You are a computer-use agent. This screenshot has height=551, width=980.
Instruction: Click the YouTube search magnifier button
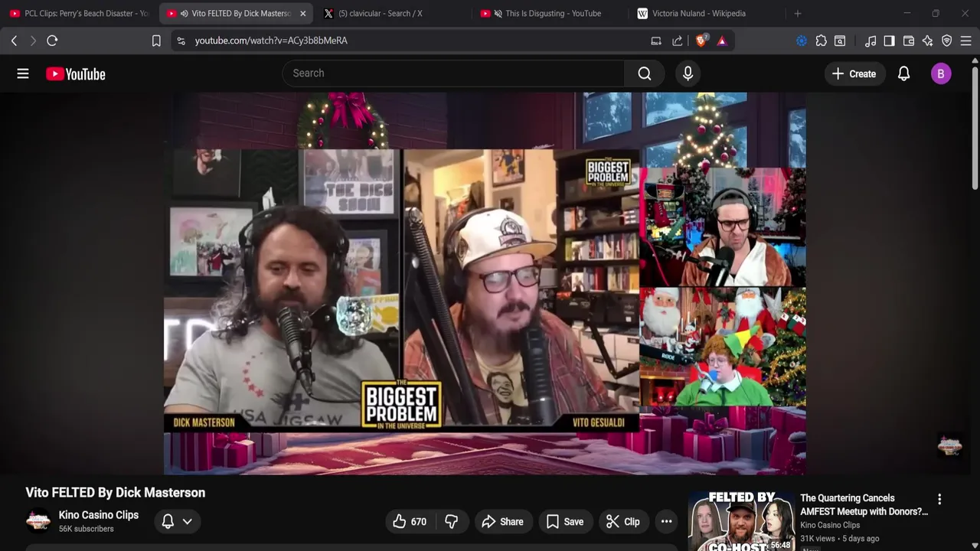click(x=645, y=73)
